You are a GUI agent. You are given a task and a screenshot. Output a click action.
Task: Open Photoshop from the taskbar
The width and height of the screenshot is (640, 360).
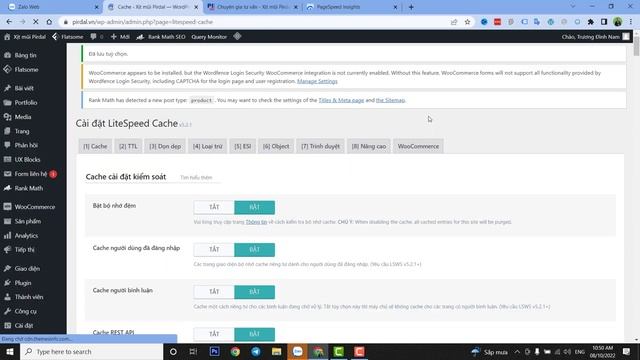[x=214, y=351]
